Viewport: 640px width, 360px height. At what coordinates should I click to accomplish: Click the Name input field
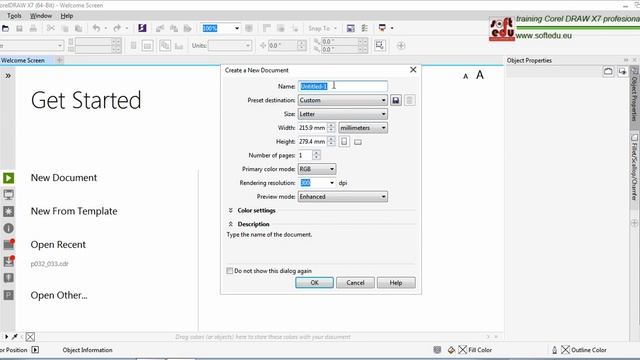(342, 86)
